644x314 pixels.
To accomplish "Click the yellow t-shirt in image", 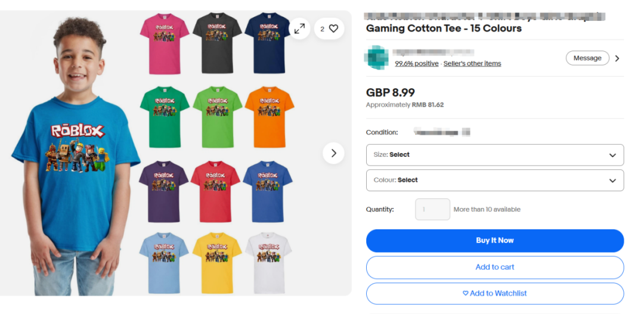I will point(217,263).
